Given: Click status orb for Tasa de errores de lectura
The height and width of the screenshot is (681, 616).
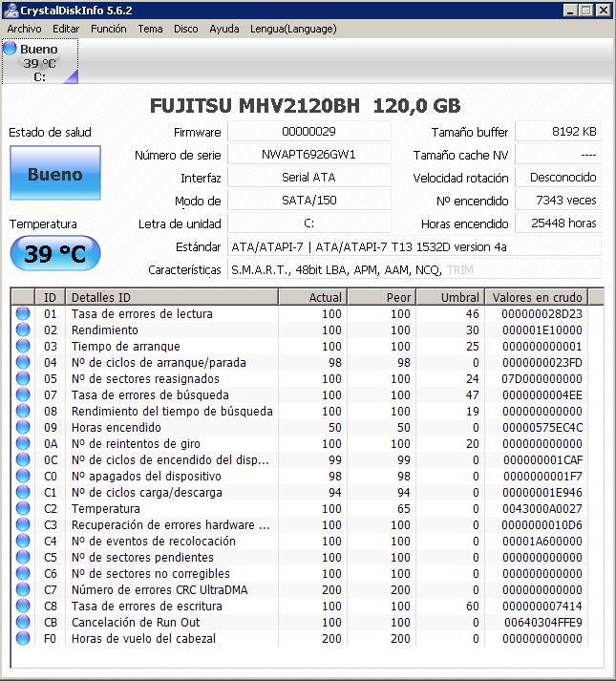Looking at the screenshot, I should [x=23, y=313].
